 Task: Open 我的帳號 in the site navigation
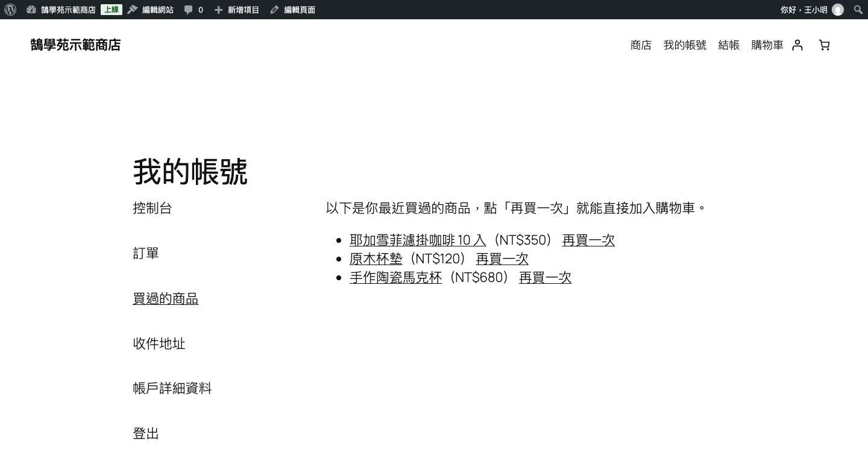685,45
